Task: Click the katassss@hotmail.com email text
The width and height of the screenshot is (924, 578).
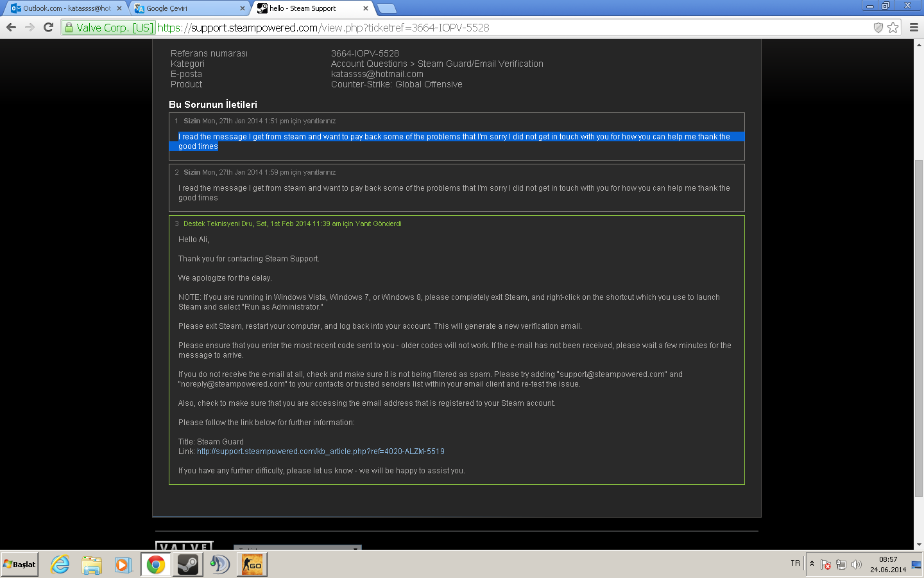Action: [377, 74]
